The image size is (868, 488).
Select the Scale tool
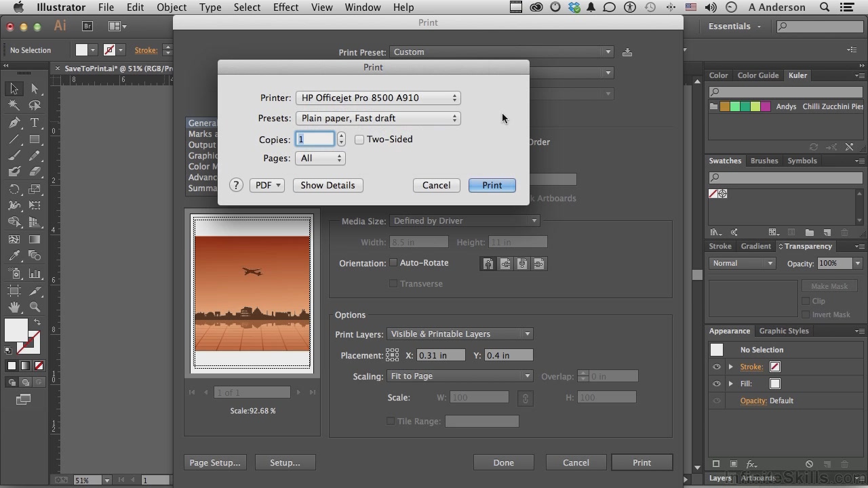pyautogui.click(x=35, y=189)
